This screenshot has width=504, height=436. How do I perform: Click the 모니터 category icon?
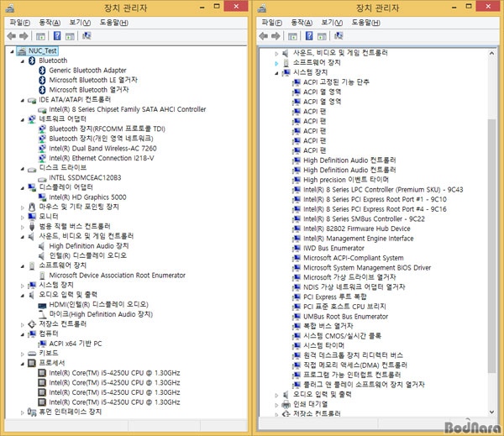tap(32, 217)
